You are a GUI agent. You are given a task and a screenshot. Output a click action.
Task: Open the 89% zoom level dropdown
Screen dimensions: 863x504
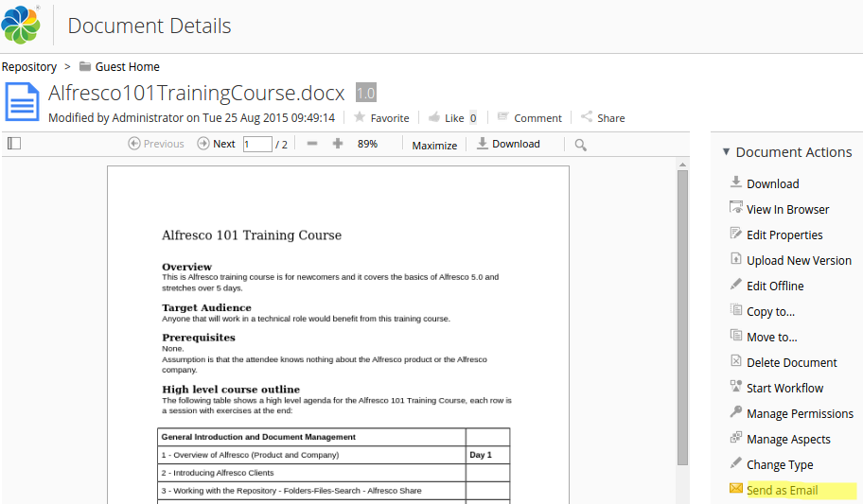click(x=368, y=144)
